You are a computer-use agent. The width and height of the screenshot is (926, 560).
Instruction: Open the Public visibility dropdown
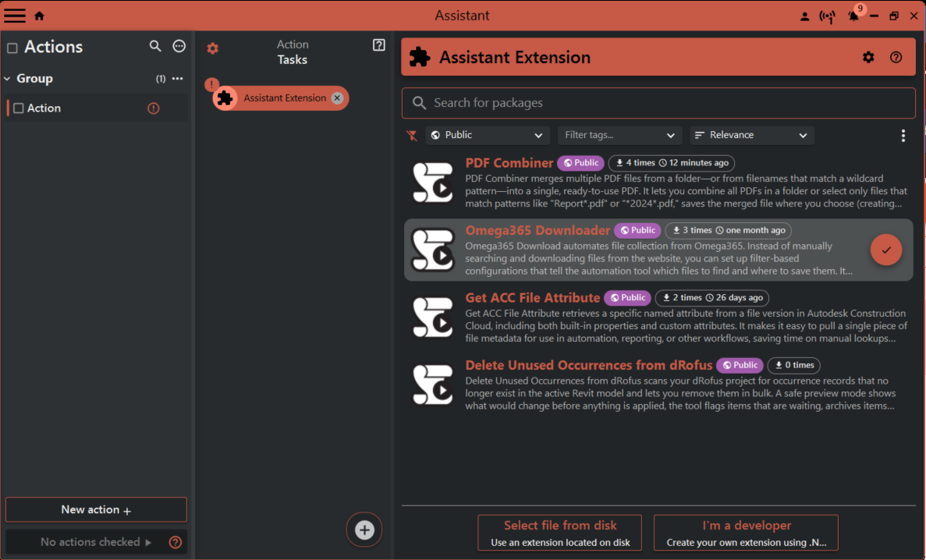tap(488, 135)
